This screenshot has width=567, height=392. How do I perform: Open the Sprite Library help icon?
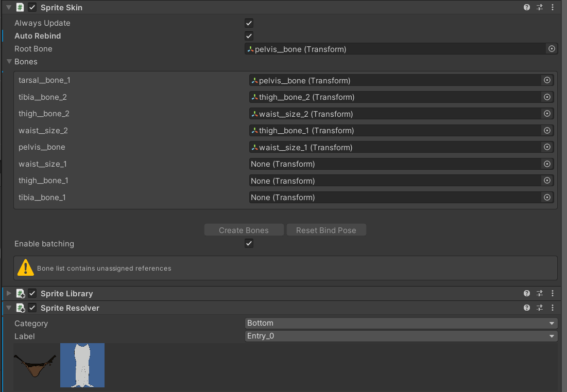526,293
